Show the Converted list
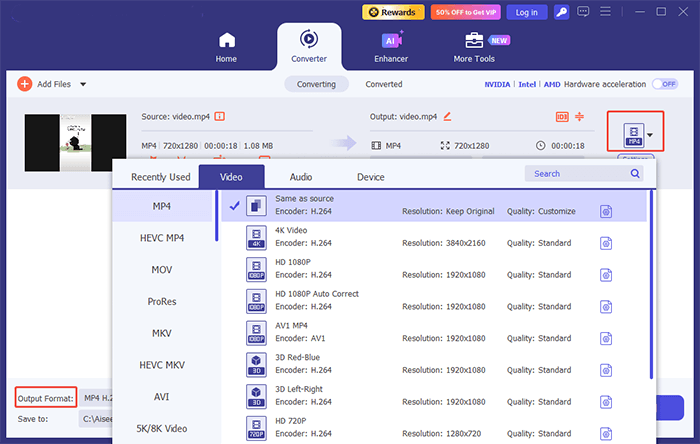Image resolution: width=700 pixels, height=444 pixels. coord(384,84)
